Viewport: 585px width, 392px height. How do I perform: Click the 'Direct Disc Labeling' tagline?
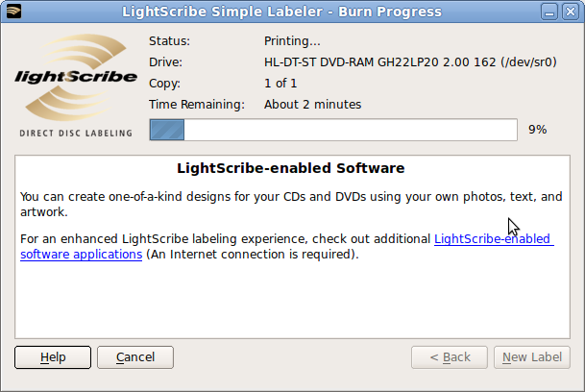(x=76, y=133)
